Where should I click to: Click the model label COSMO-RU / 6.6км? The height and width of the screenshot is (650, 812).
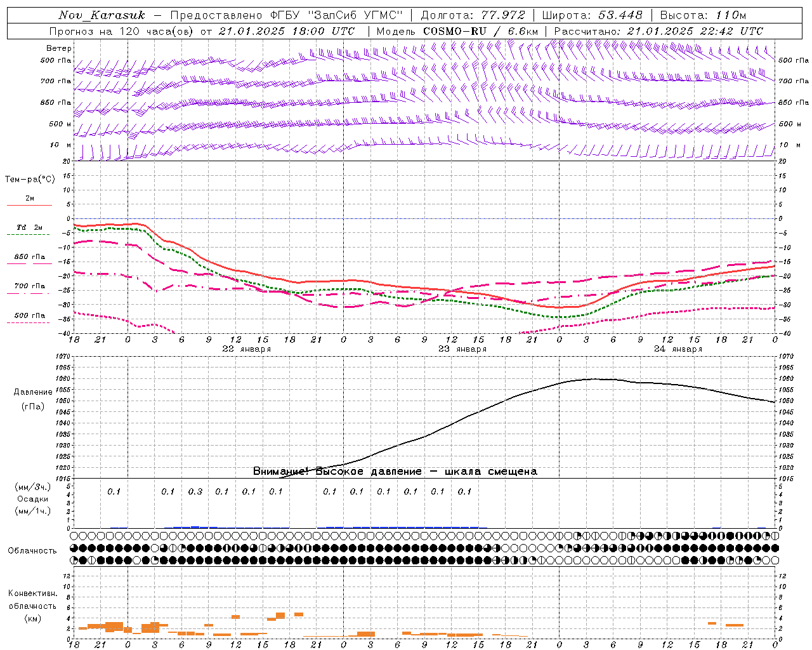pos(481,31)
